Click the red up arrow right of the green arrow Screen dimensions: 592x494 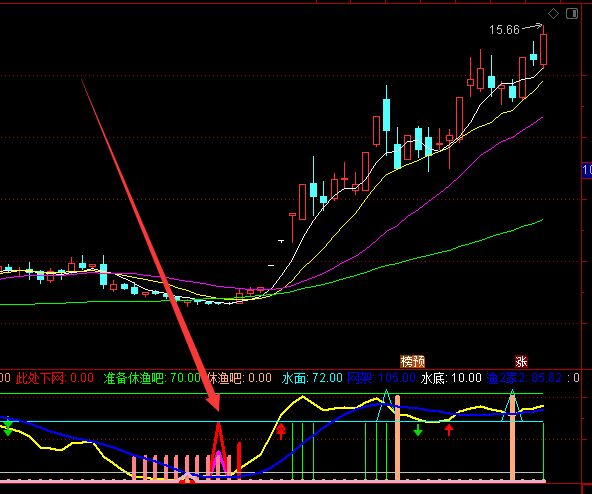click(x=449, y=430)
